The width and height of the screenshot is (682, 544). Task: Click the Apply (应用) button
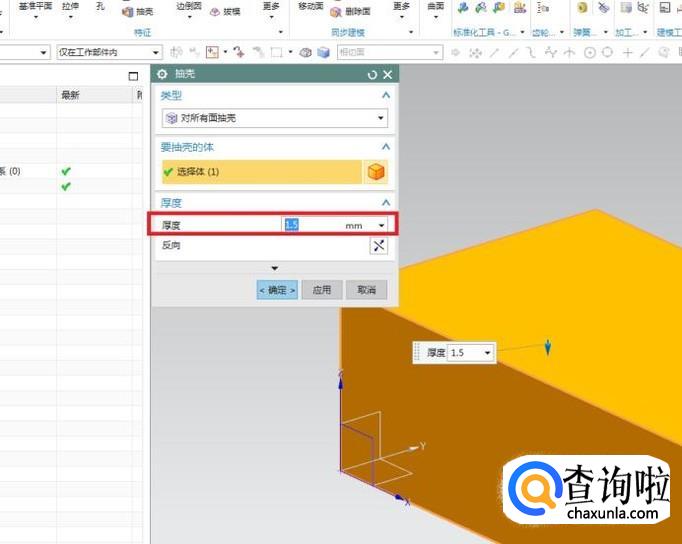[322, 290]
